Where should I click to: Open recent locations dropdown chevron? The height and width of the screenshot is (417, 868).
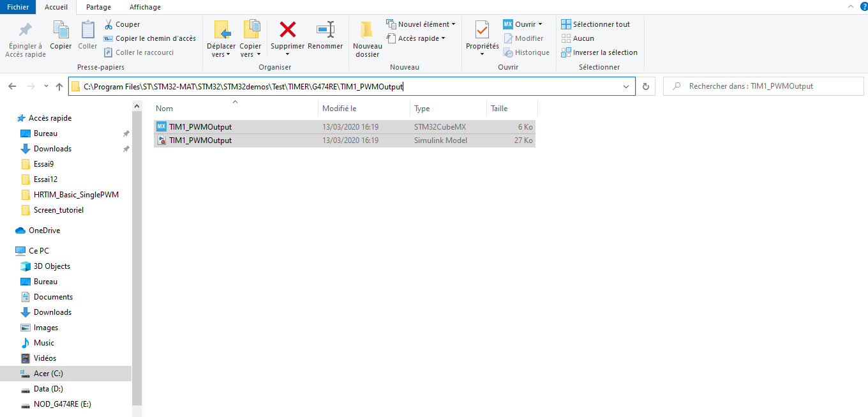46,86
